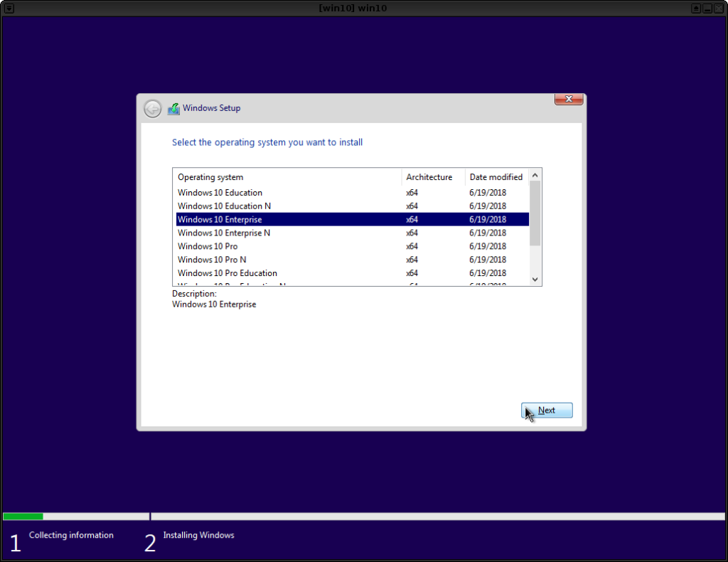Screen dimensions: 728x562
Task: Select the Windows 10 Pro row
Action: 353,246
